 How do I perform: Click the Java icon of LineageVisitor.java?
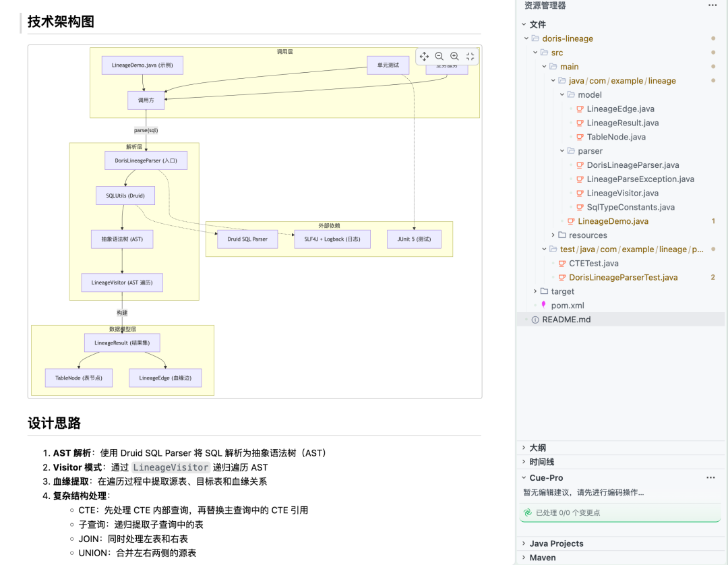580,193
